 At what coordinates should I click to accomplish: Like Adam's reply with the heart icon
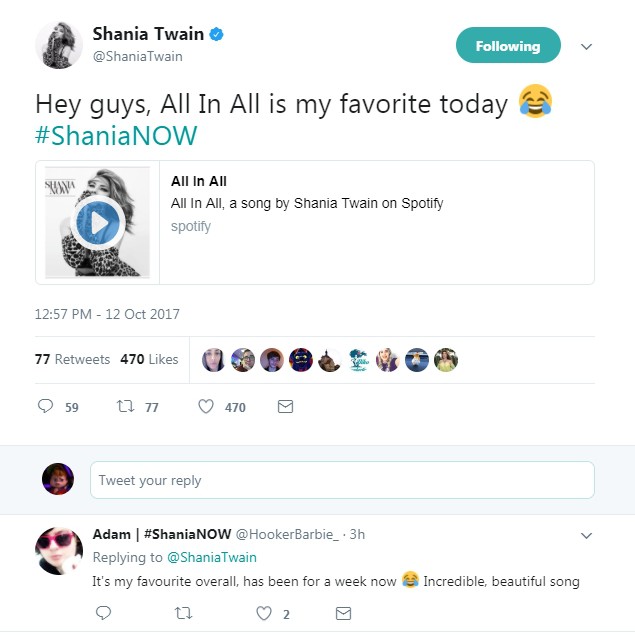(263, 612)
